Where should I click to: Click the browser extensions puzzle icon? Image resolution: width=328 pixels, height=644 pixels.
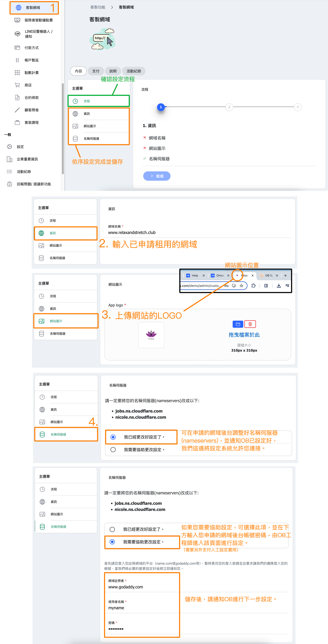(x=253, y=286)
